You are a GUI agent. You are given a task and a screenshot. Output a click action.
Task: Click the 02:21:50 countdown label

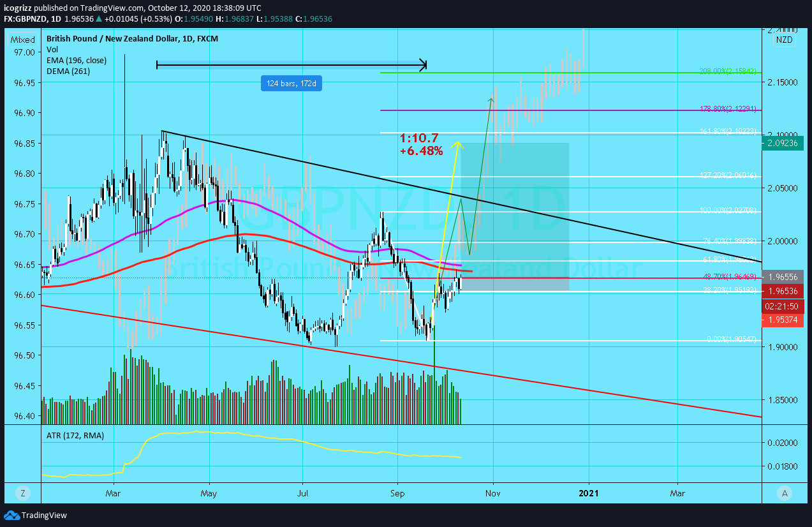tap(782, 306)
